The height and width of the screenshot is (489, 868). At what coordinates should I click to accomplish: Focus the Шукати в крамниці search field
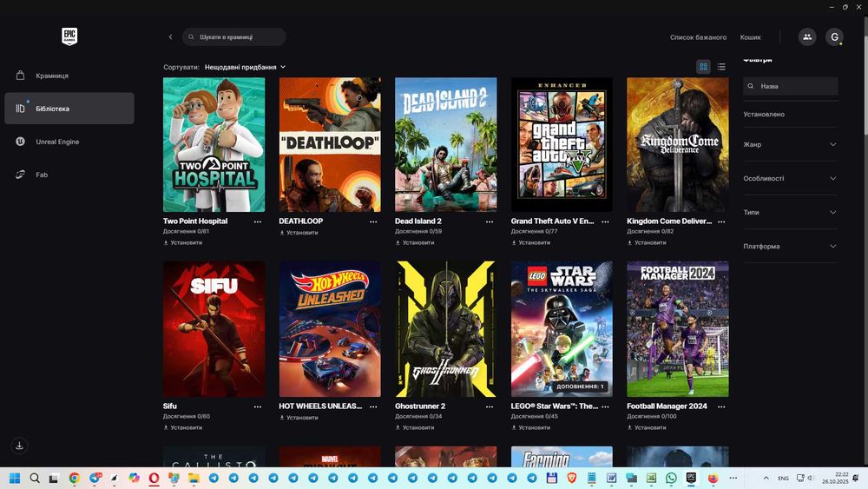(x=234, y=37)
